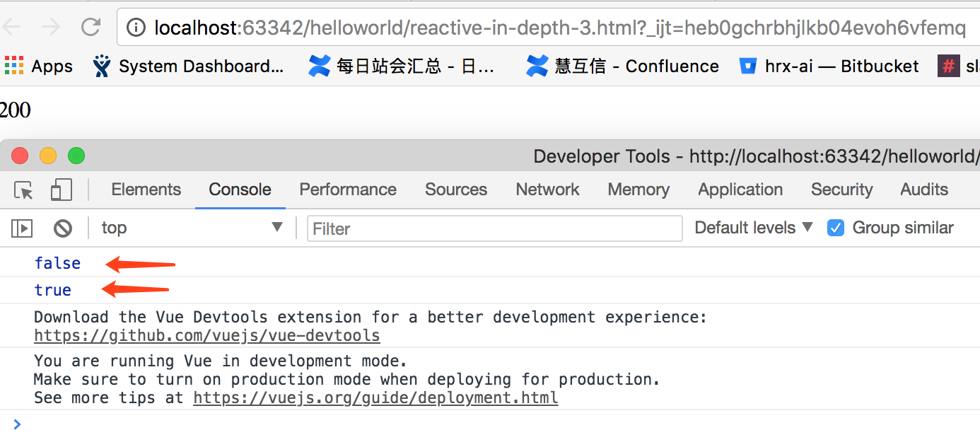Screen dimensions: 980x447
Task: Select the Sources tab
Action: 455,190
